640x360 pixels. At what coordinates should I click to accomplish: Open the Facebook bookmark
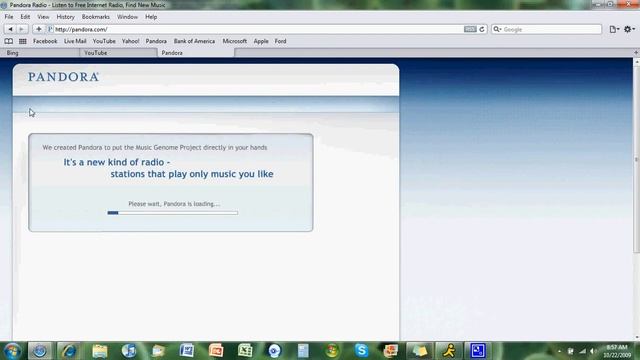pos(45,41)
